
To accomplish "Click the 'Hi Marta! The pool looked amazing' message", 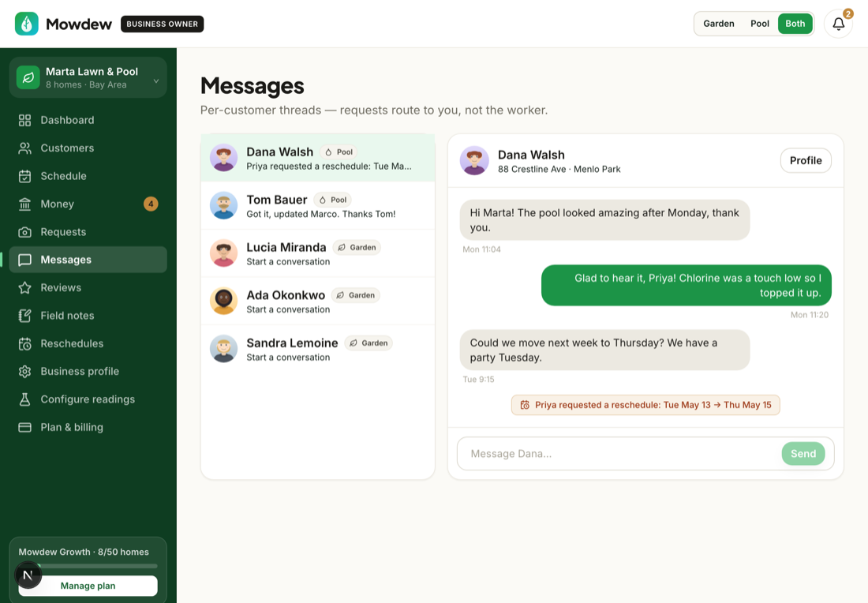I will (604, 220).
